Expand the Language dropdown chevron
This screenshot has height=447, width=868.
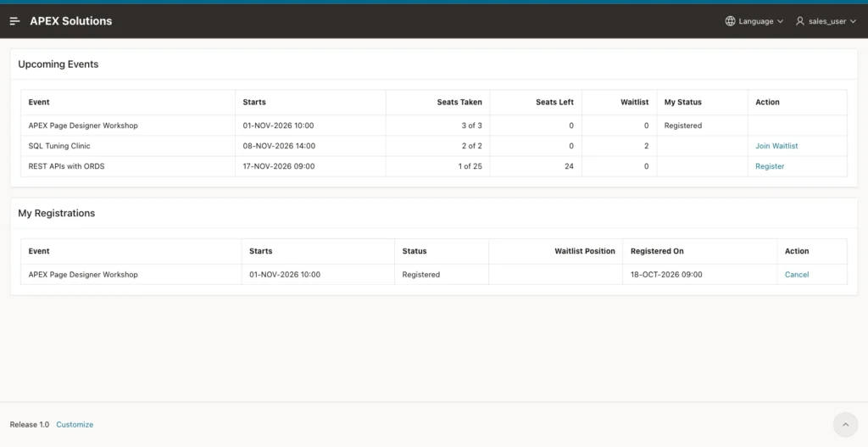780,21
